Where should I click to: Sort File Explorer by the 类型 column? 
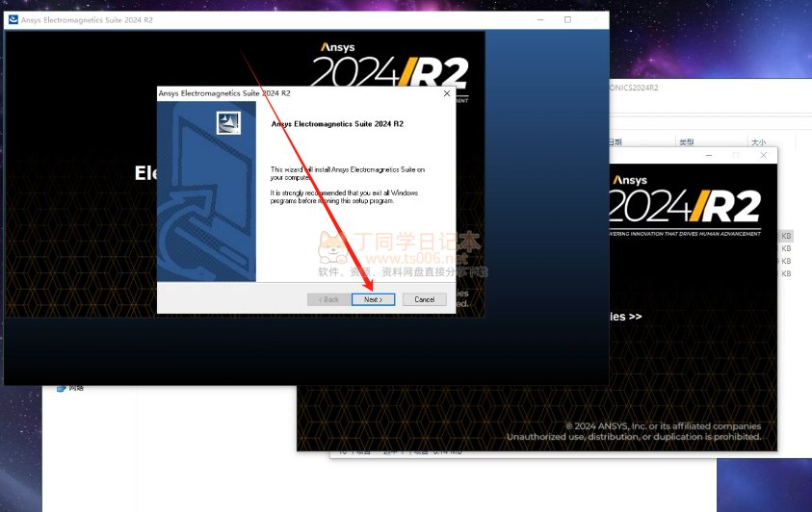coord(686,142)
